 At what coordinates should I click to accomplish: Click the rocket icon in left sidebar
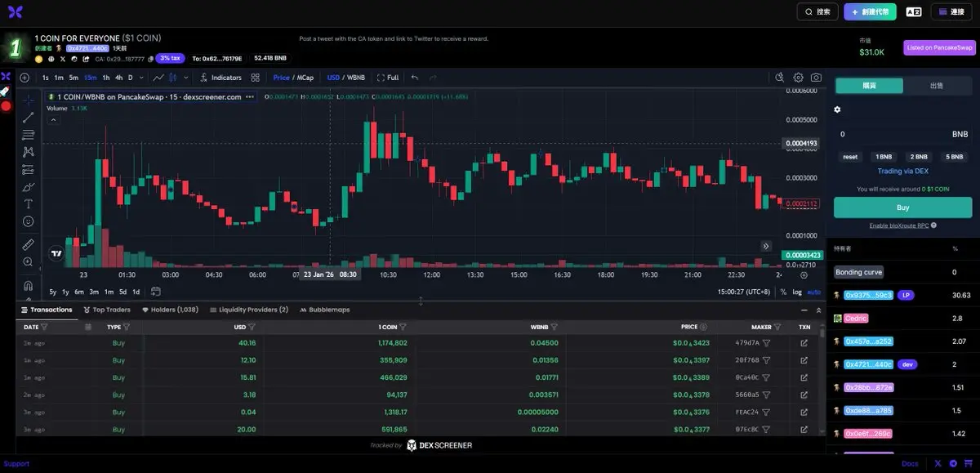(6, 91)
